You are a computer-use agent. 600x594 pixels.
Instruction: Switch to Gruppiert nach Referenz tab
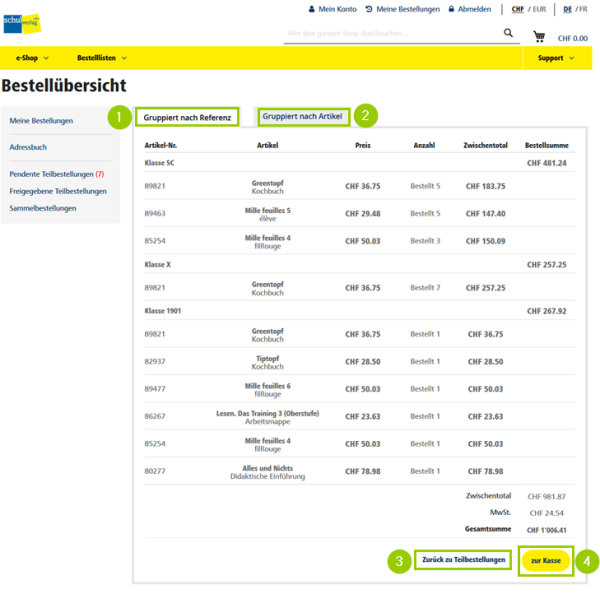[x=187, y=118]
